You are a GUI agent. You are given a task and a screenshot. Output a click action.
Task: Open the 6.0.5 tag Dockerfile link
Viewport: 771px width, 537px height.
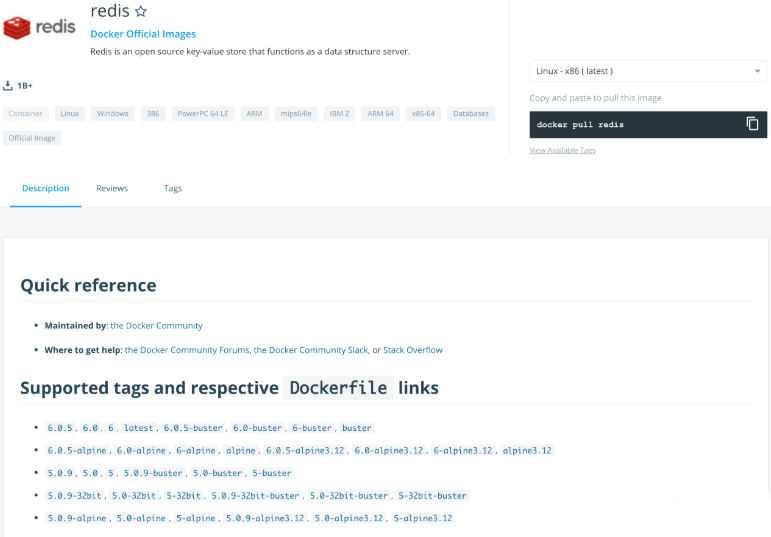click(60, 428)
